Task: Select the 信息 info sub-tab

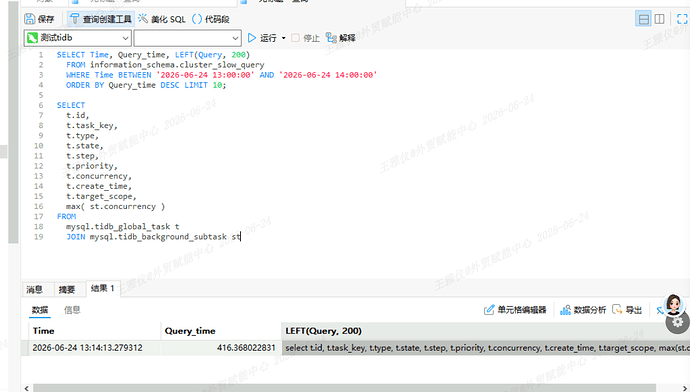Action: click(72, 310)
